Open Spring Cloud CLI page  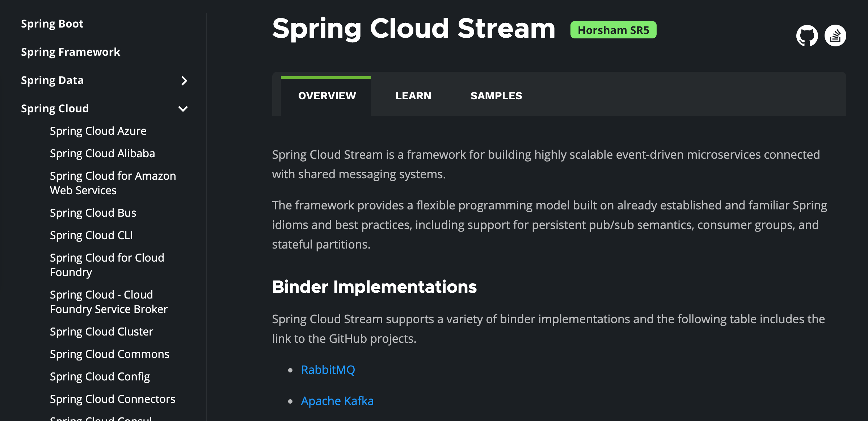[91, 235]
